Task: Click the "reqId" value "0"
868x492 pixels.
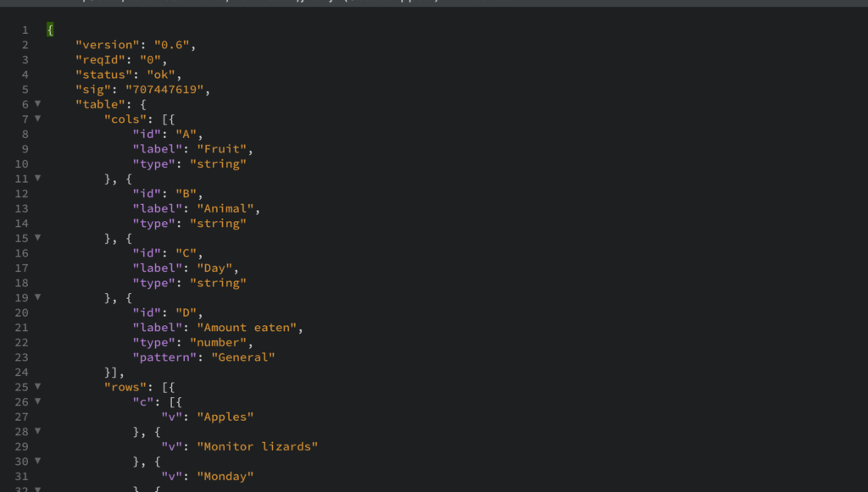Action: click(x=149, y=59)
